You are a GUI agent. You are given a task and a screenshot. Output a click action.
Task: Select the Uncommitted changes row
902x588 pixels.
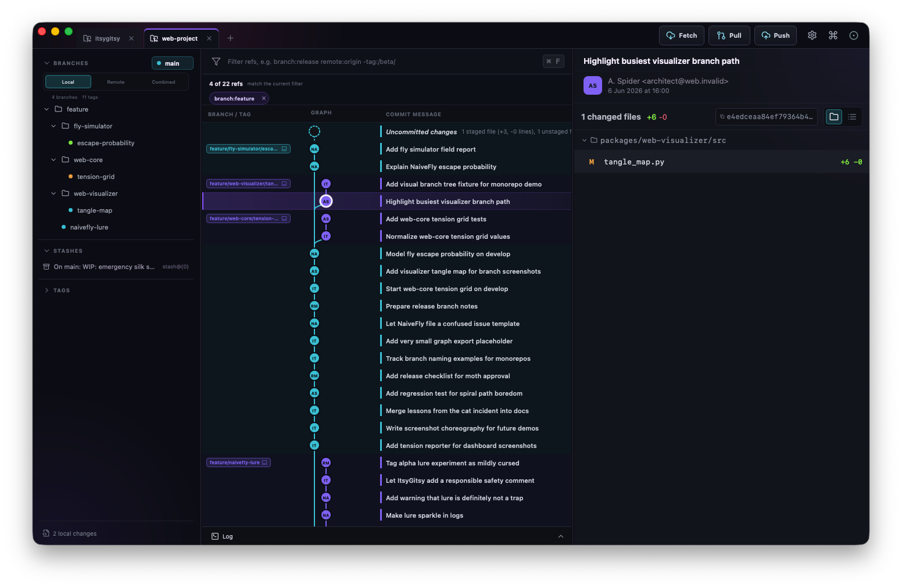pyautogui.click(x=386, y=132)
